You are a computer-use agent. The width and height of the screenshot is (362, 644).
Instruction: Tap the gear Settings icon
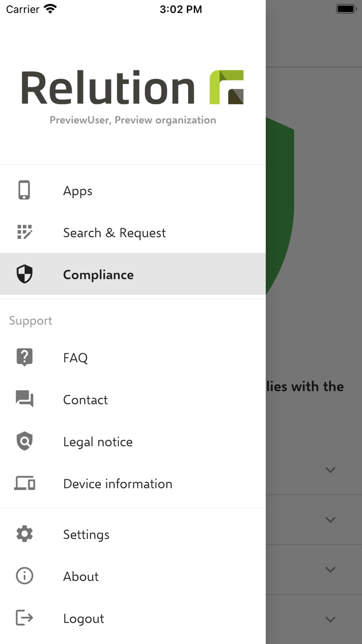click(x=24, y=534)
